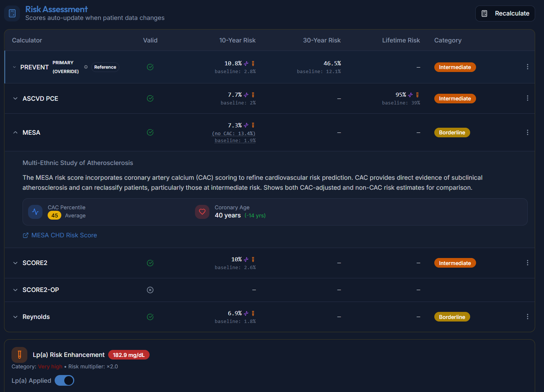Toggle the Lp(a) Applied switch off
Screen dimensions: 544x392
tap(64, 381)
